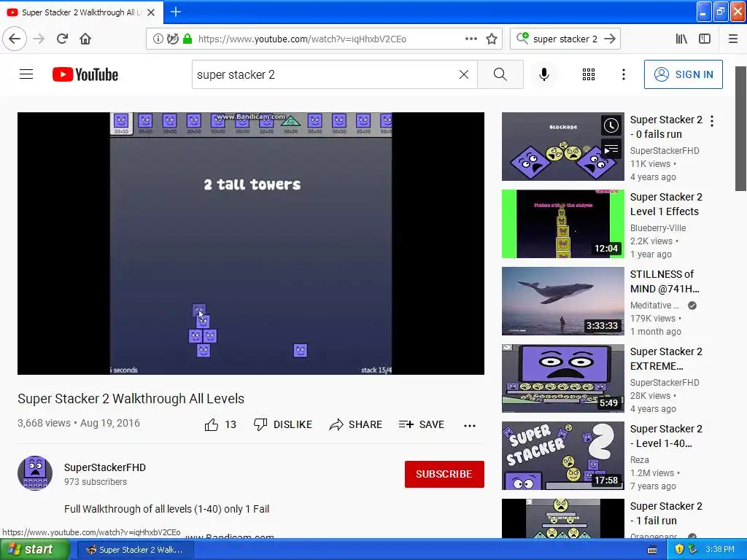Click the Blueberry-Ville channel name
Viewport: 747px width, 560px height.
[x=658, y=227]
